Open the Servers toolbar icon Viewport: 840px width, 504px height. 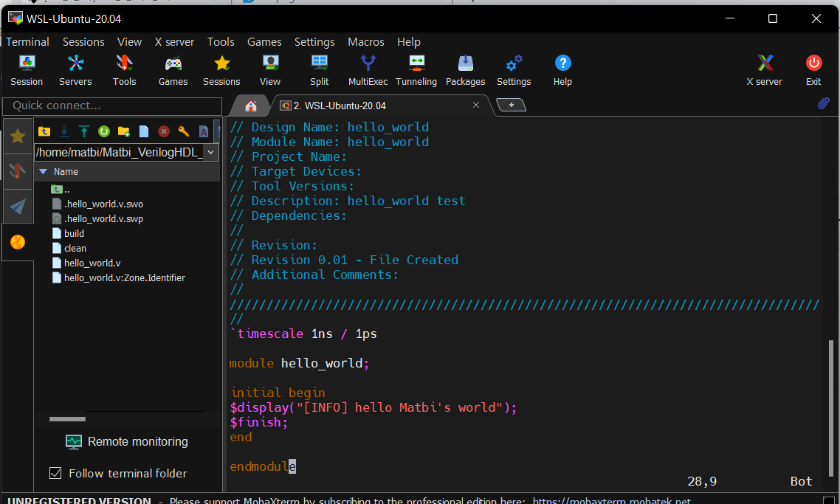coord(75,70)
